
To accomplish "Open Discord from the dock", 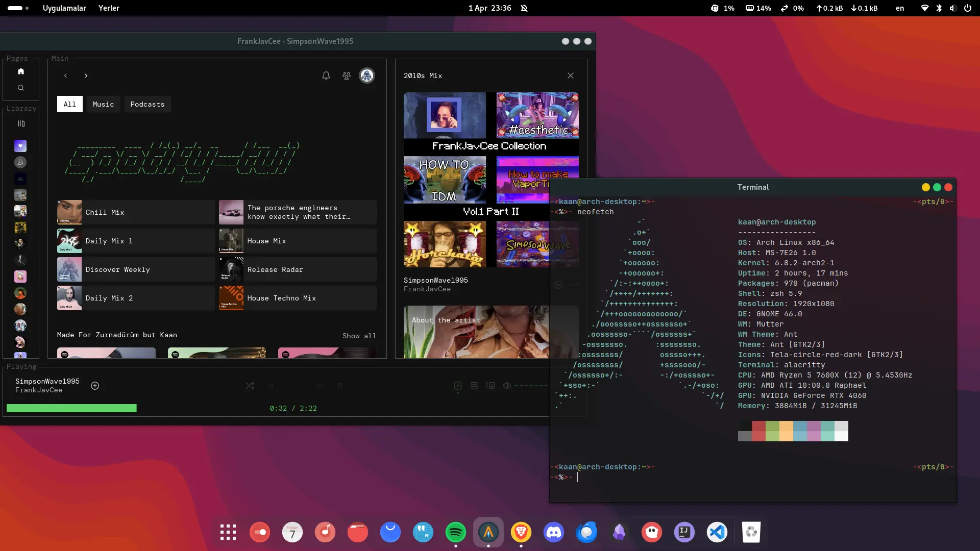I will point(554,532).
